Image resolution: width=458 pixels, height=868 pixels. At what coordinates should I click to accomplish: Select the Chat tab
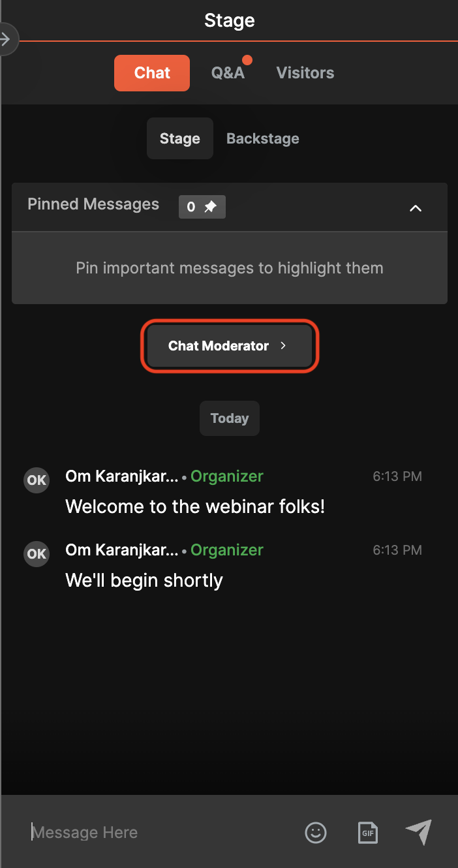click(151, 72)
